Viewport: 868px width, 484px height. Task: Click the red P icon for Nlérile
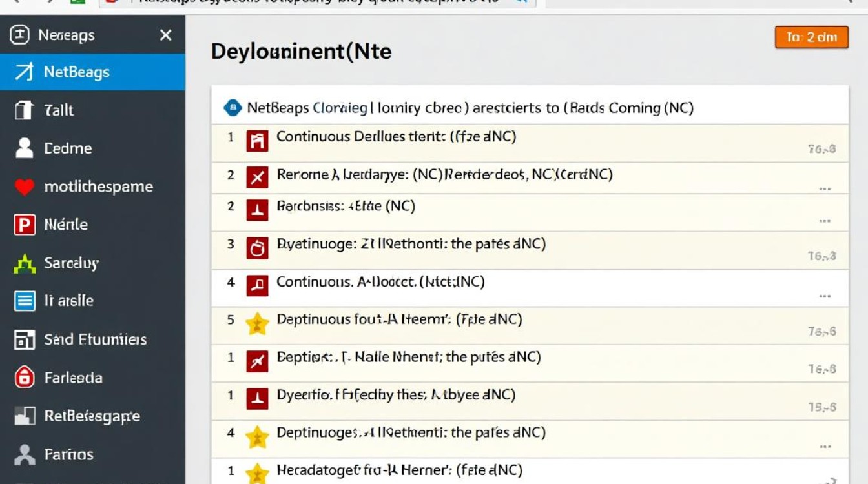tap(24, 225)
